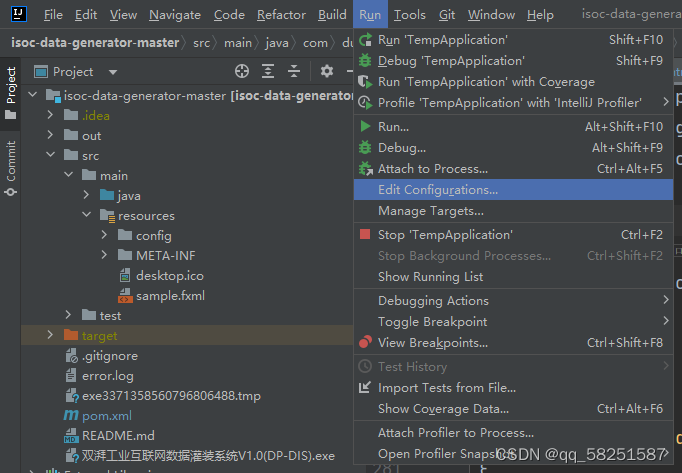Click the IntelliJ IDEA logo icon
Image resolution: width=682 pixels, height=473 pixels.
19,14
